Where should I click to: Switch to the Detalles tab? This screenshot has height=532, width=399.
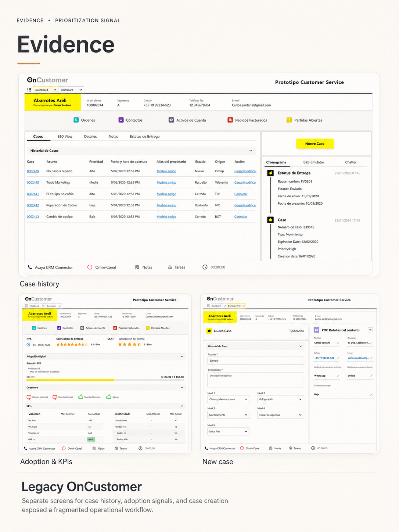[x=90, y=136]
